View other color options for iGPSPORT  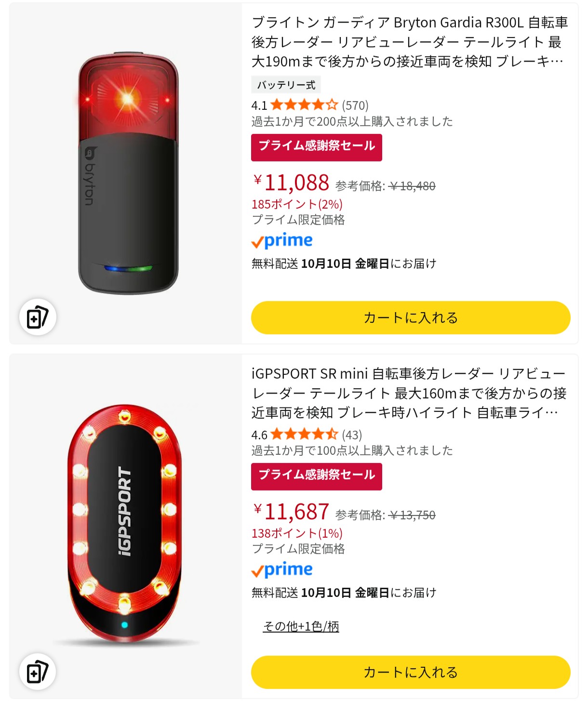coord(301,626)
